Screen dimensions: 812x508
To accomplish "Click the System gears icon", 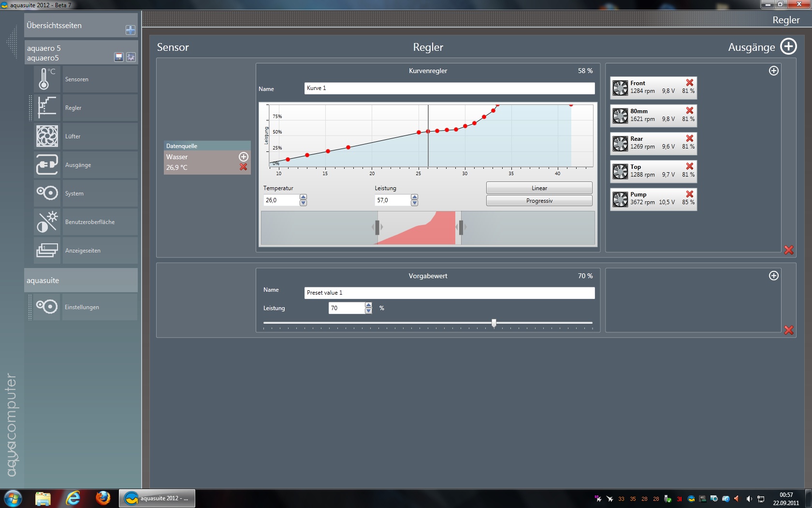I will pyautogui.click(x=47, y=193).
